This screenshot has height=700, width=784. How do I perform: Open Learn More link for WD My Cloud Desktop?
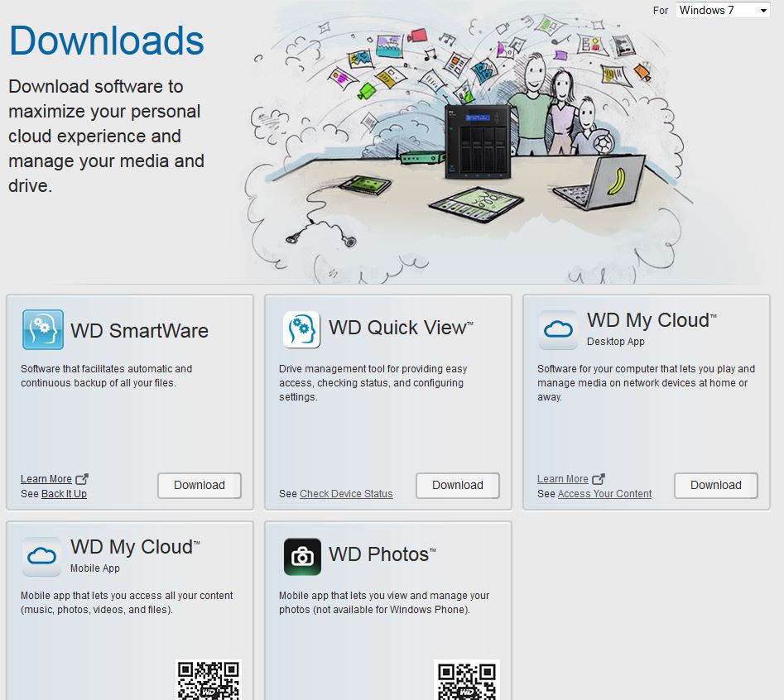coord(562,478)
